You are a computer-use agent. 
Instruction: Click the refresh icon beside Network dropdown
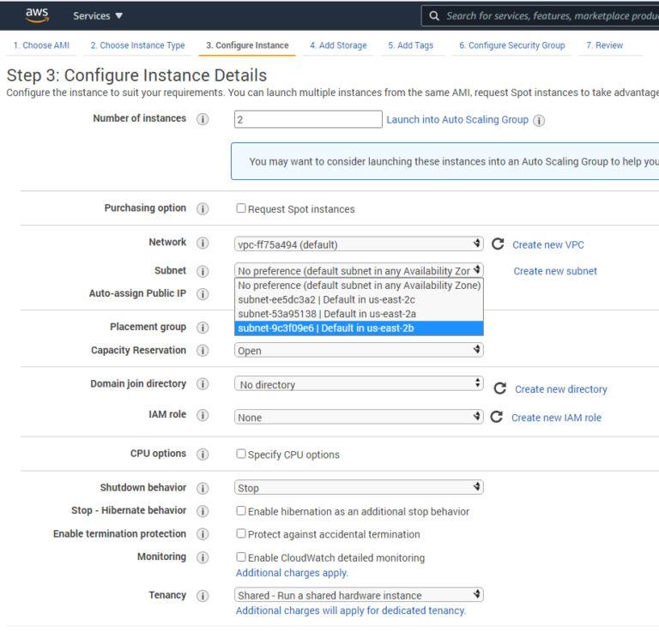coord(499,244)
